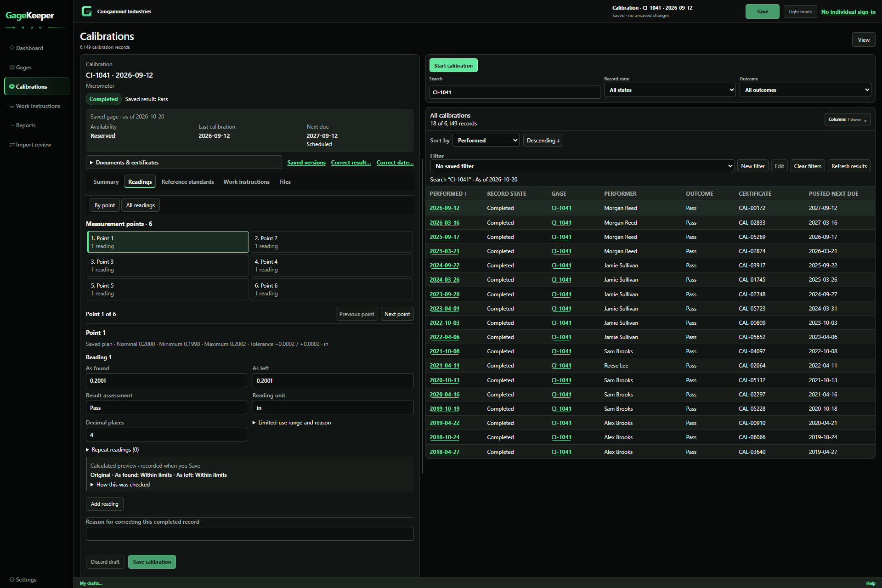This screenshot has height=588, width=882.
Task: Click Discard draft
Action: [105, 561]
